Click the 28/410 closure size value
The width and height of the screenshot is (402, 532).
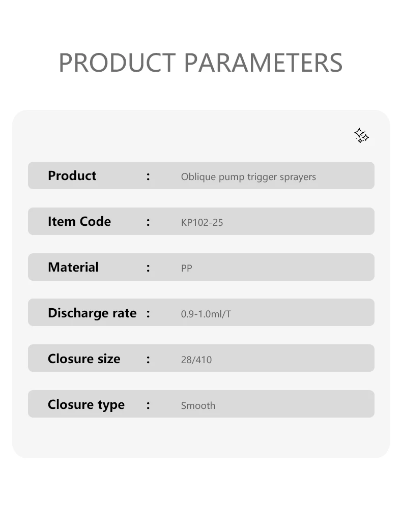[x=196, y=360]
